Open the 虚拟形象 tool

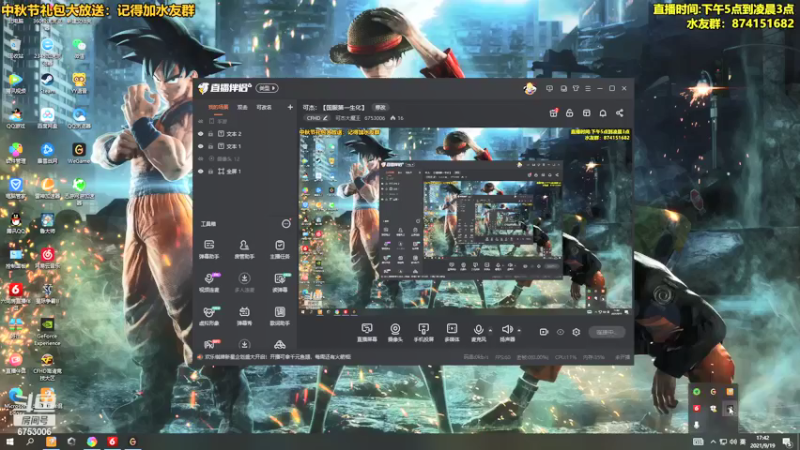[209, 315]
